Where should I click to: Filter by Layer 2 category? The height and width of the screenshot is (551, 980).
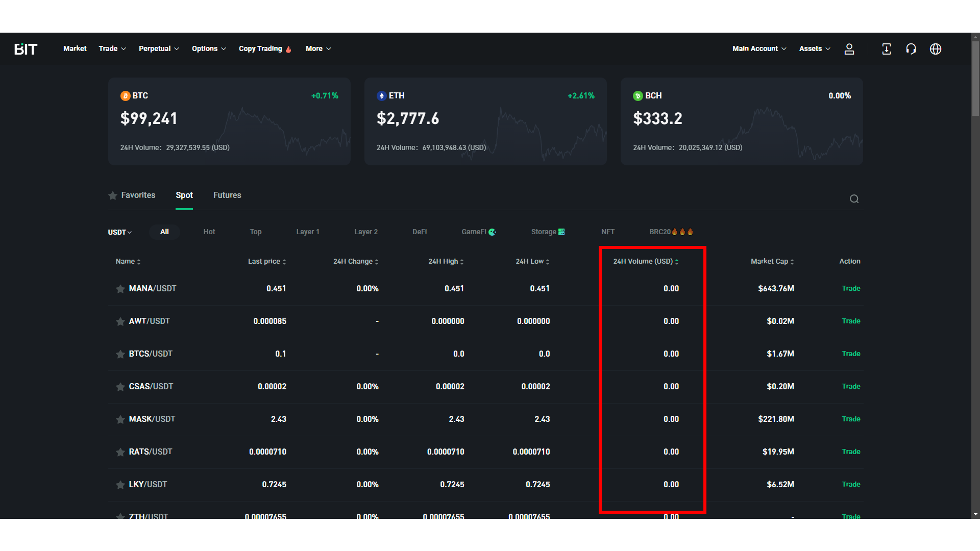pyautogui.click(x=366, y=232)
